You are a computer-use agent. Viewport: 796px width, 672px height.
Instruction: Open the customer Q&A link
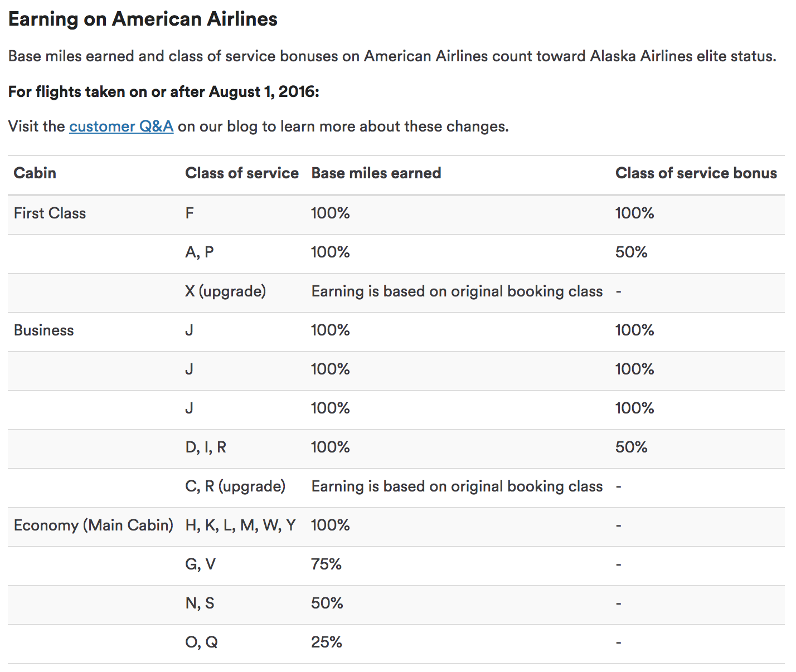tap(121, 126)
